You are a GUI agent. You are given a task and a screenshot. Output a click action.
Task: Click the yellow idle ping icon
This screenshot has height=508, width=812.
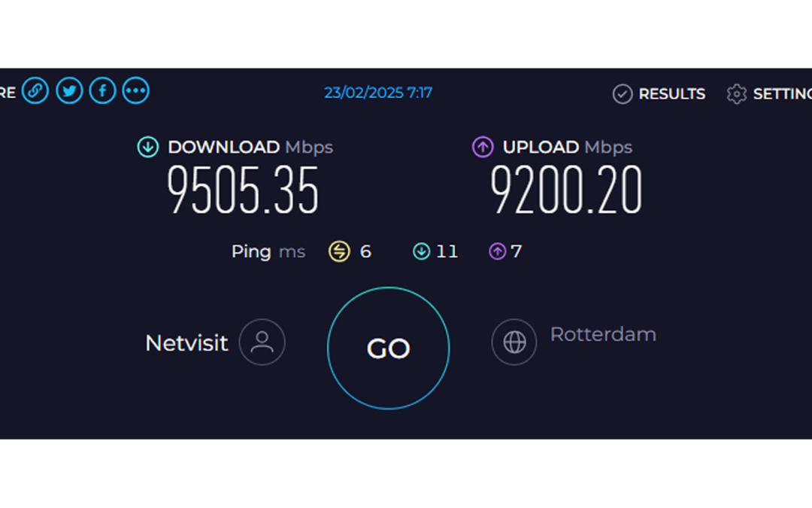click(x=339, y=251)
